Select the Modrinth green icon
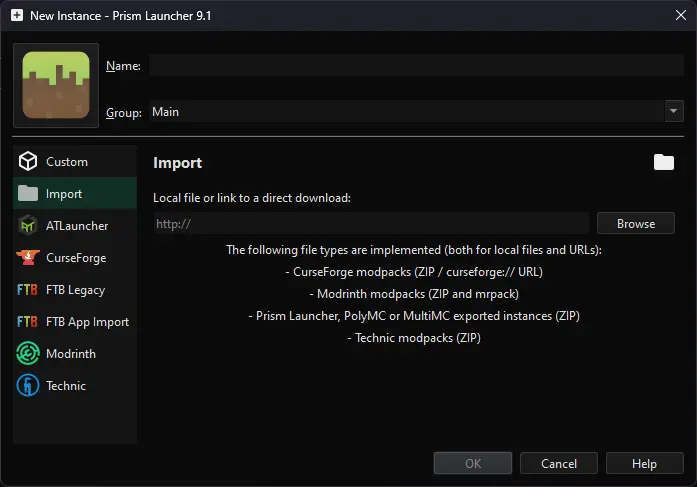Viewport: 697px width, 487px height. 28,354
